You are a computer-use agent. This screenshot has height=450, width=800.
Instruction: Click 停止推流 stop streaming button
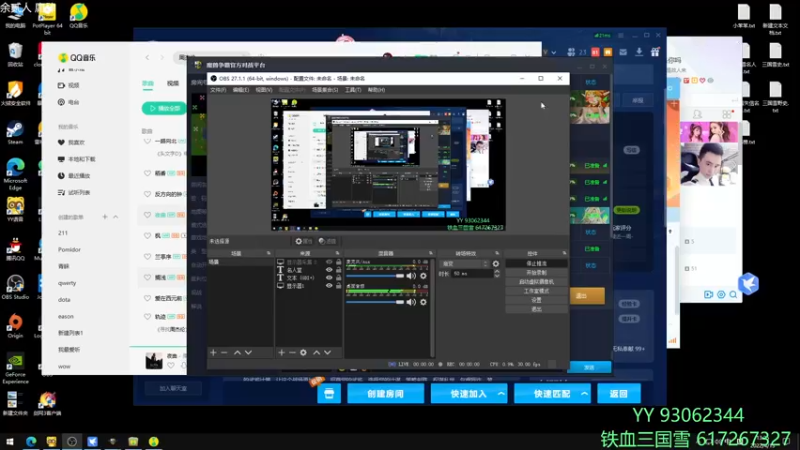tap(536, 263)
